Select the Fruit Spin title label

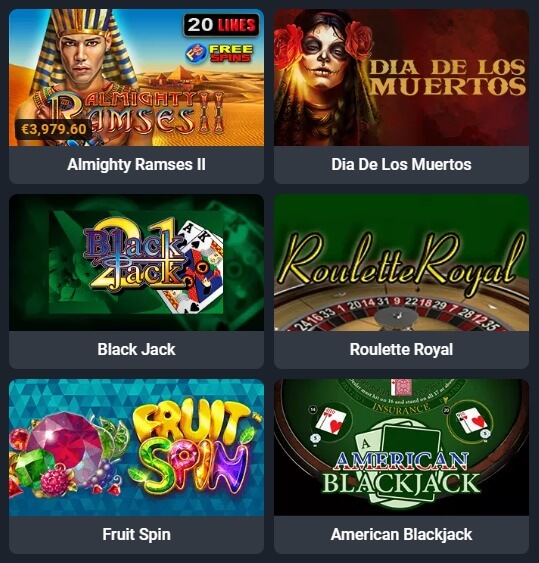click(136, 534)
